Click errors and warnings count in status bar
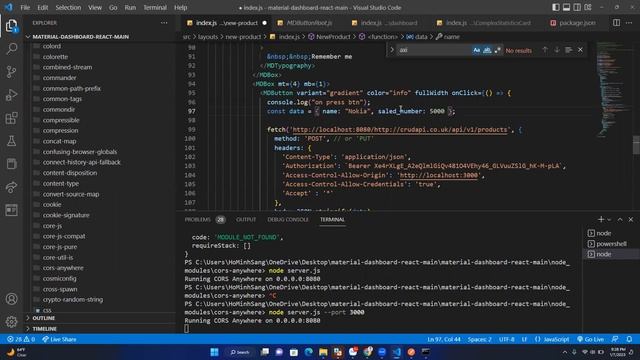The image size is (640, 360). point(20,339)
